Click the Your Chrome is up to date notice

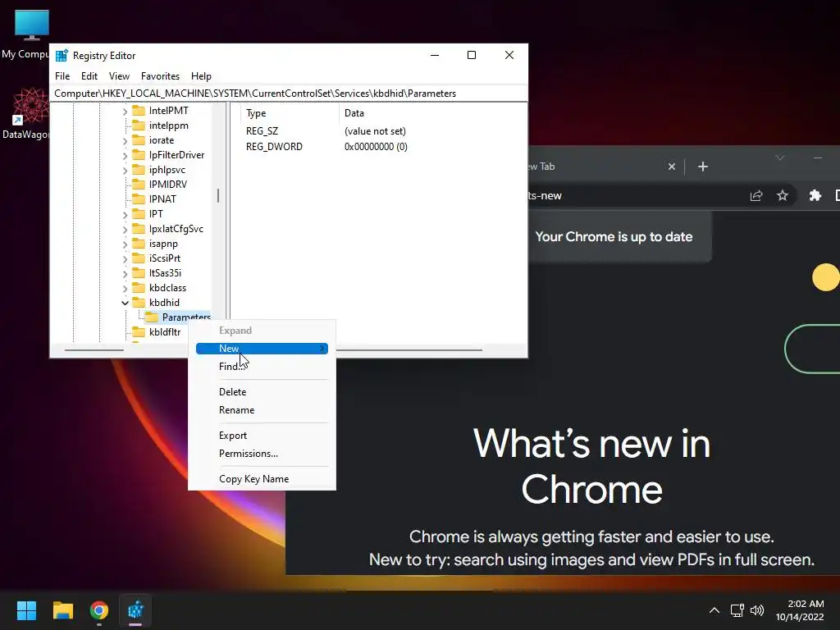[614, 237]
